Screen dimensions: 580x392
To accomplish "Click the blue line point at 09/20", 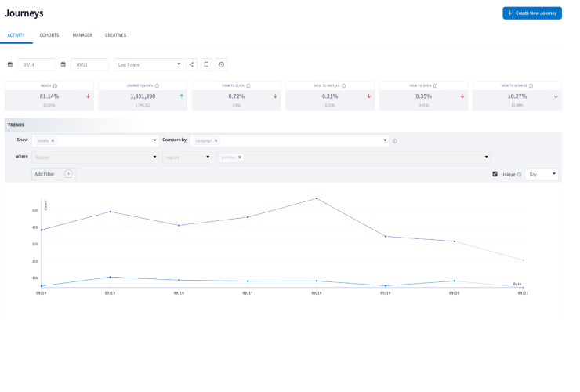I will click(455, 281).
